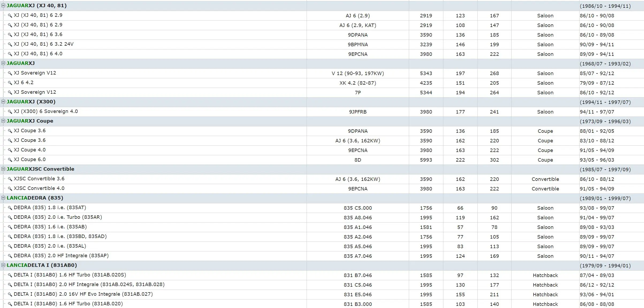Viewport: 644px width, 308px height.
Task: Click displacement value 4235
Action: (426, 83)
